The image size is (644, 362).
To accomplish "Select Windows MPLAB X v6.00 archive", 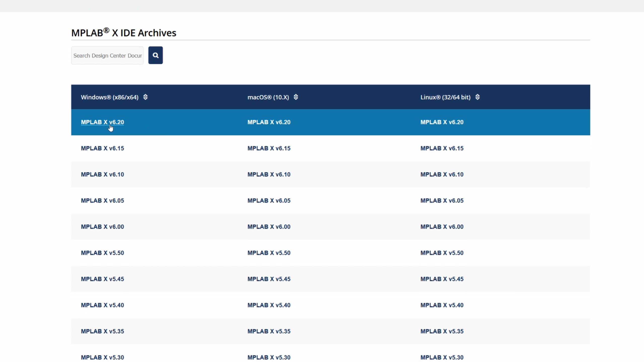I will point(102,227).
